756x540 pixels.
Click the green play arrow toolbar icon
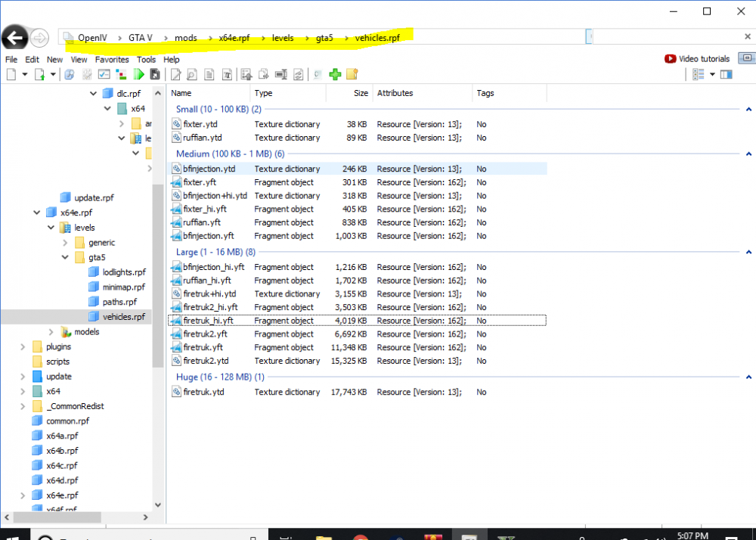(x=139, y=74)
